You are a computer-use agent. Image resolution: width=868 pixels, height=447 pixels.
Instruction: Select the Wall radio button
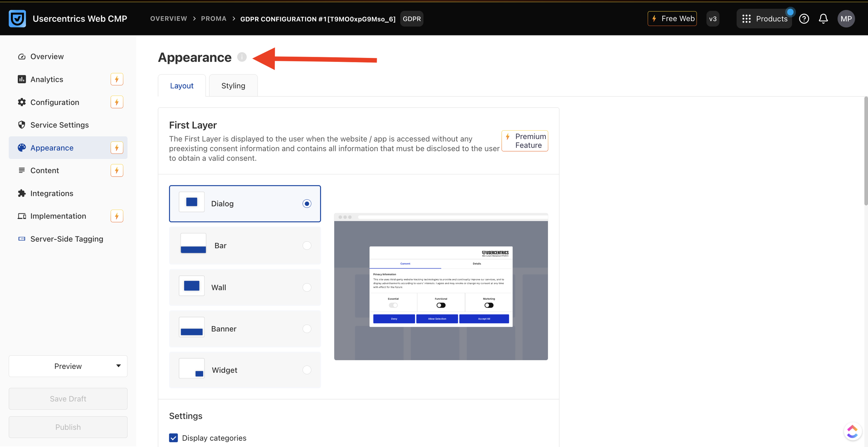click(307, 287)
